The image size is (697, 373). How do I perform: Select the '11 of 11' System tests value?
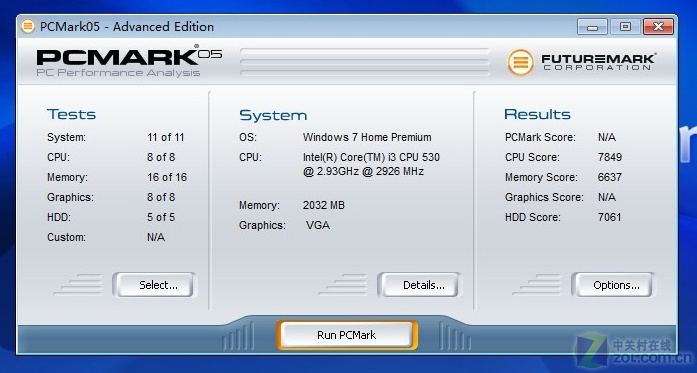tap(165, 137)
